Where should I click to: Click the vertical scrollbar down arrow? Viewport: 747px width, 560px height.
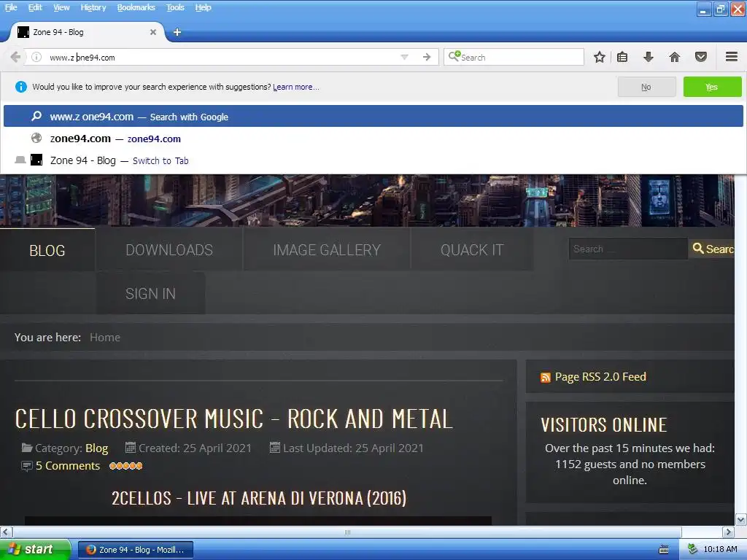(x=740, y=519)
